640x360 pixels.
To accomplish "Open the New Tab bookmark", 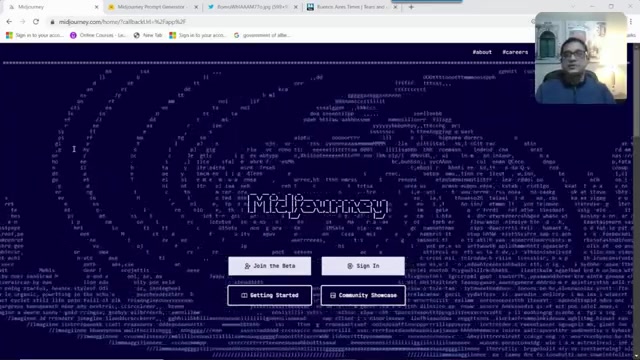I will (148, 36).
